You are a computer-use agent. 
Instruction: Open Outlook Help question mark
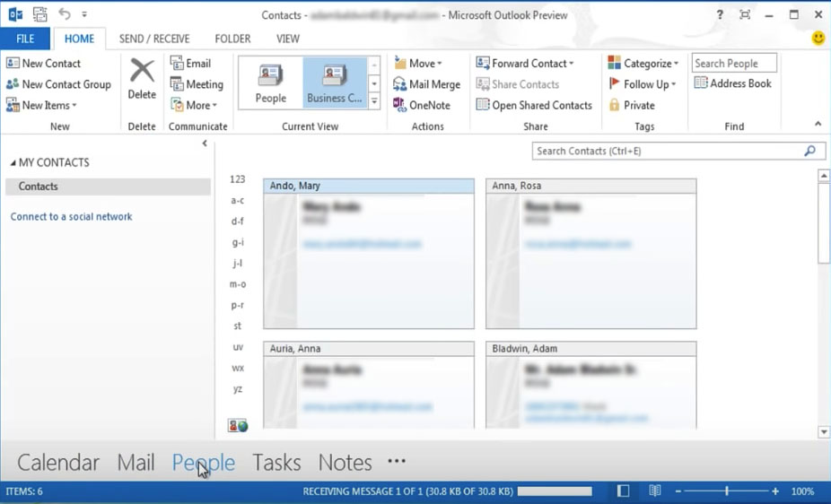(x=720, y=15)
